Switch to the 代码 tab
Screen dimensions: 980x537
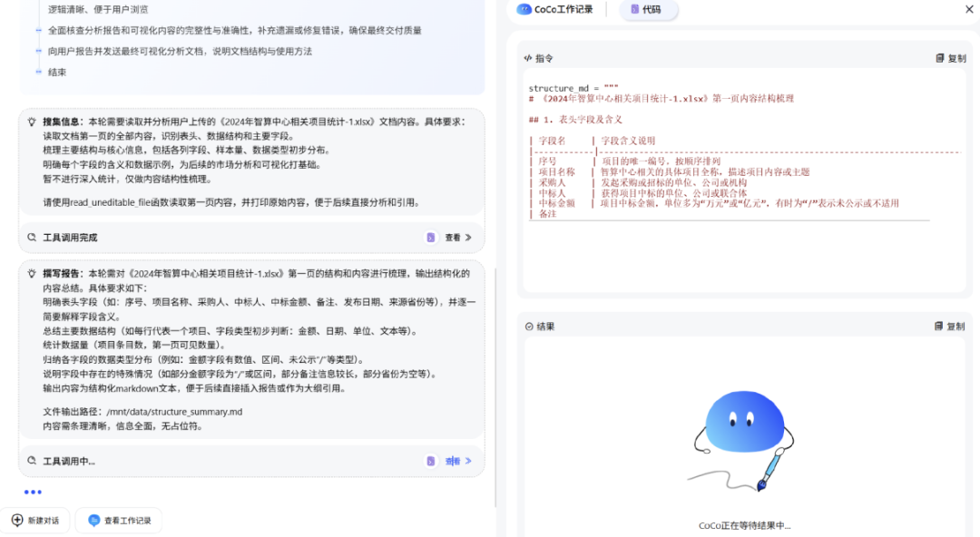[x=649, y=10]
